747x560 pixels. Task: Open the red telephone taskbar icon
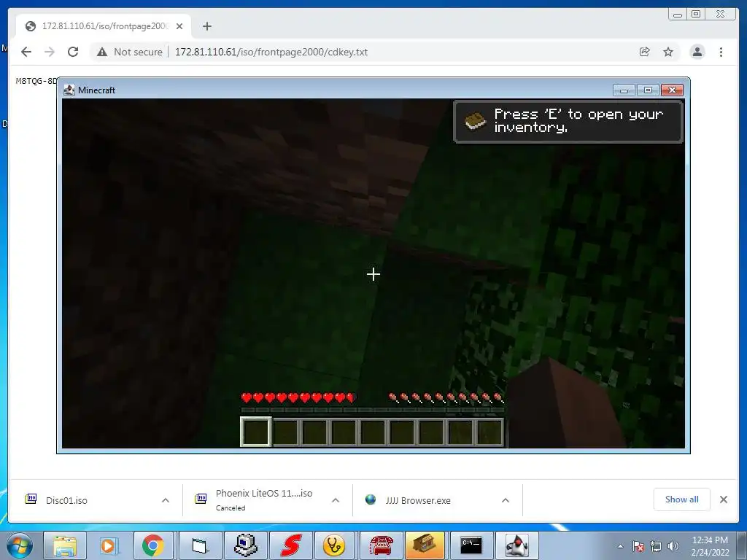(381, 545)
